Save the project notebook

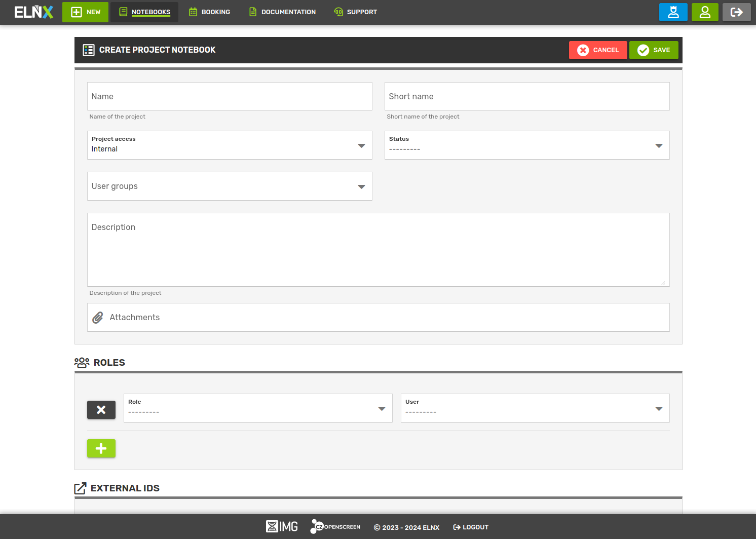[654, 50]
